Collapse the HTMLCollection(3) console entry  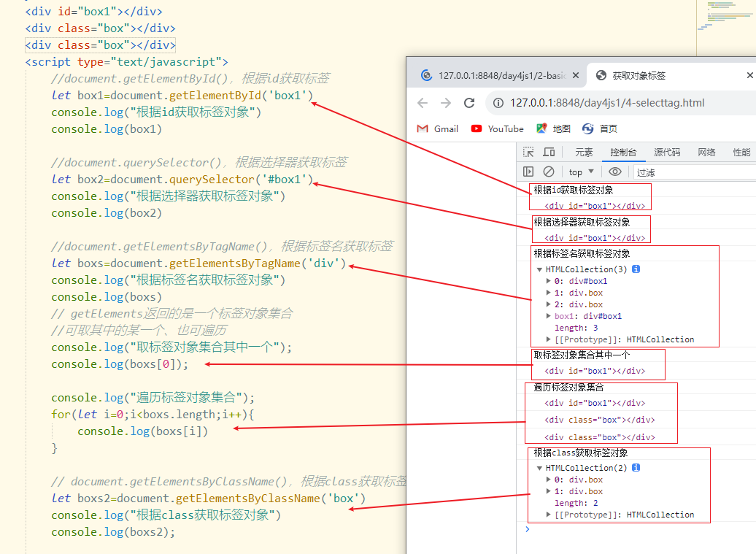click(539, 269)
